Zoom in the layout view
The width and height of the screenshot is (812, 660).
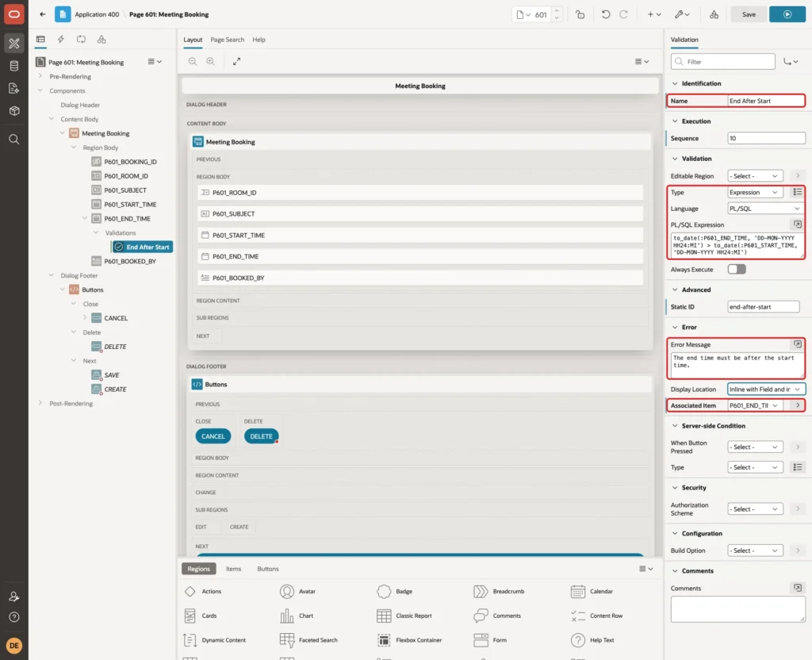click(x=211, y=61)
